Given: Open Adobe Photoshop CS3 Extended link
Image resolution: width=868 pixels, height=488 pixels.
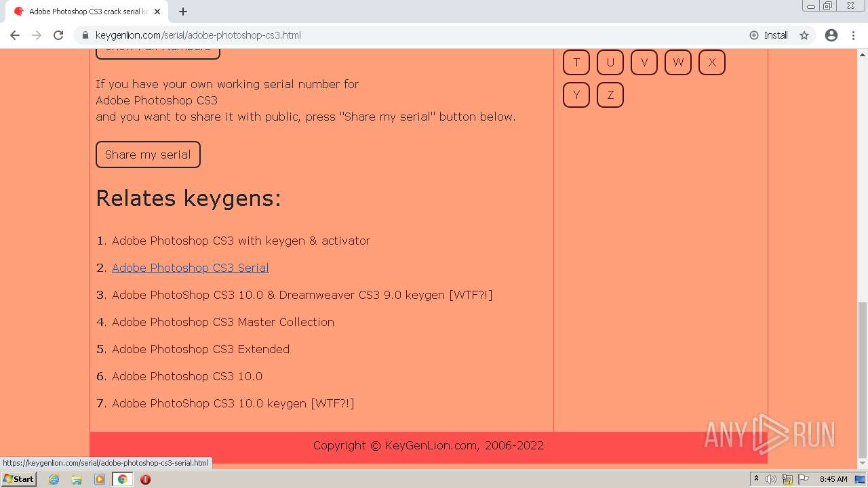Looking at the screenshot, I should pyautogui.click(x=201, y=349).
